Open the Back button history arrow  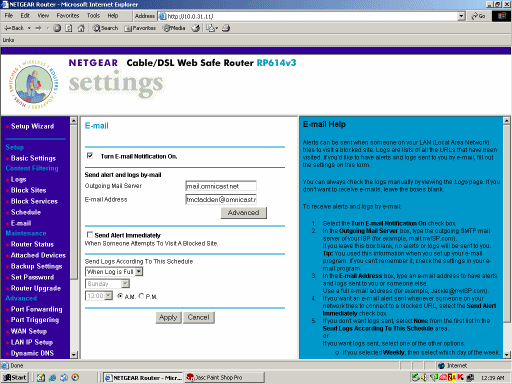pyautogui.click(x=29, y=28)
